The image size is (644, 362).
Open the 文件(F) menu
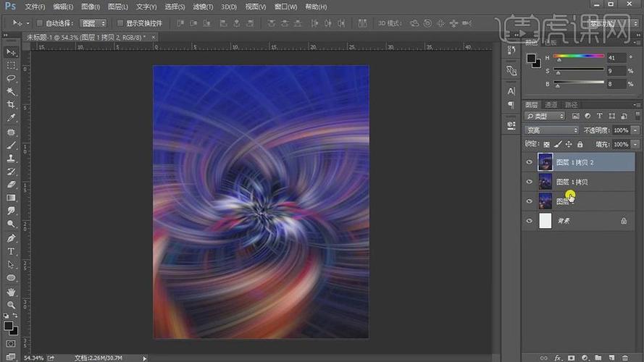point(35,7)
